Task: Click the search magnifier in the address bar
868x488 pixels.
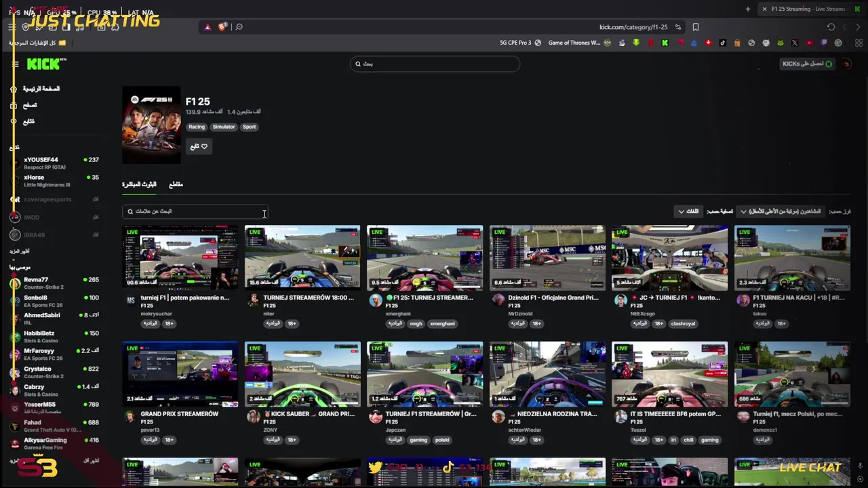Action: click(239, 27)
